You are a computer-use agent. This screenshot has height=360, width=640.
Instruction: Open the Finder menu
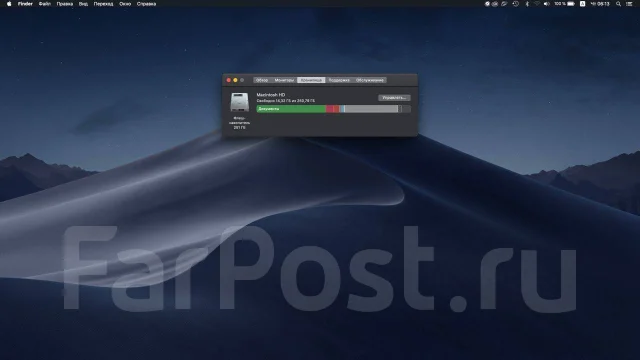(x=25, y=4)
